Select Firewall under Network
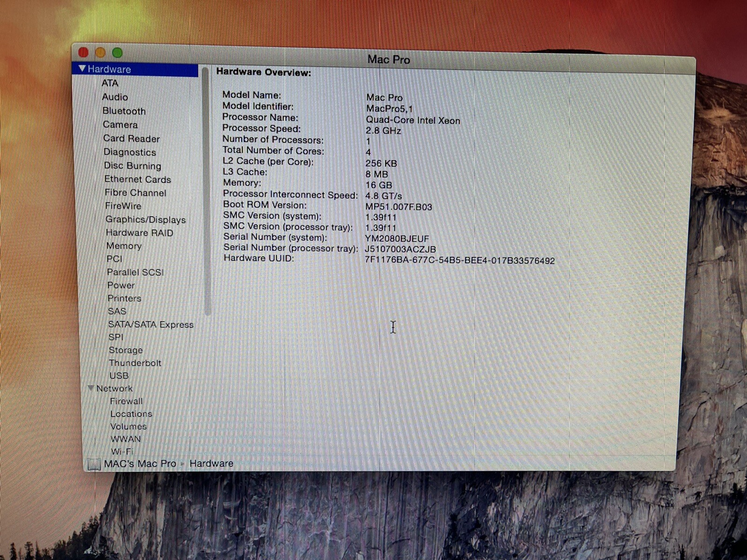This screenshot has width=747, height=560. [127, 401]
